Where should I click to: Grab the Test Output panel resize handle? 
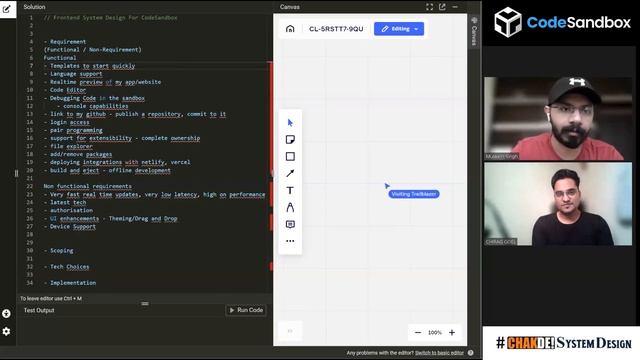[x=145, y=304]
